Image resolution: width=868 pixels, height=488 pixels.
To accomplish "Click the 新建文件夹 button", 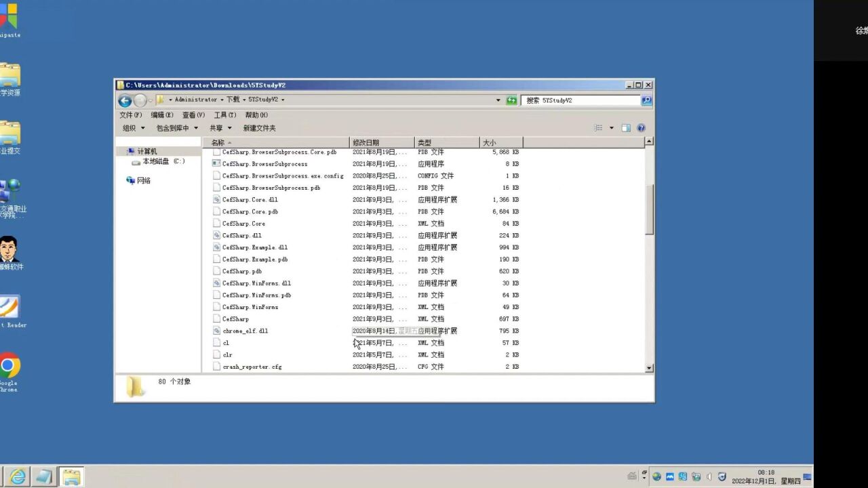I will (x=259, y=128).
